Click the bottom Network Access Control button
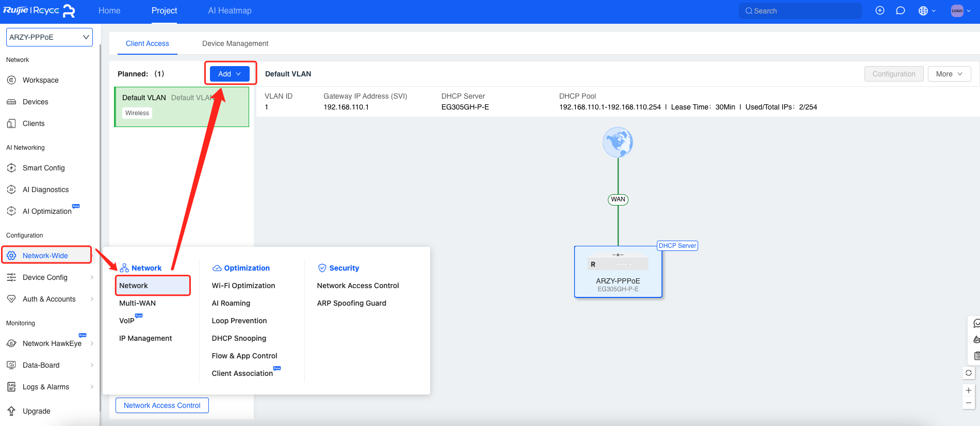980x426 pixels. [162, 405]
